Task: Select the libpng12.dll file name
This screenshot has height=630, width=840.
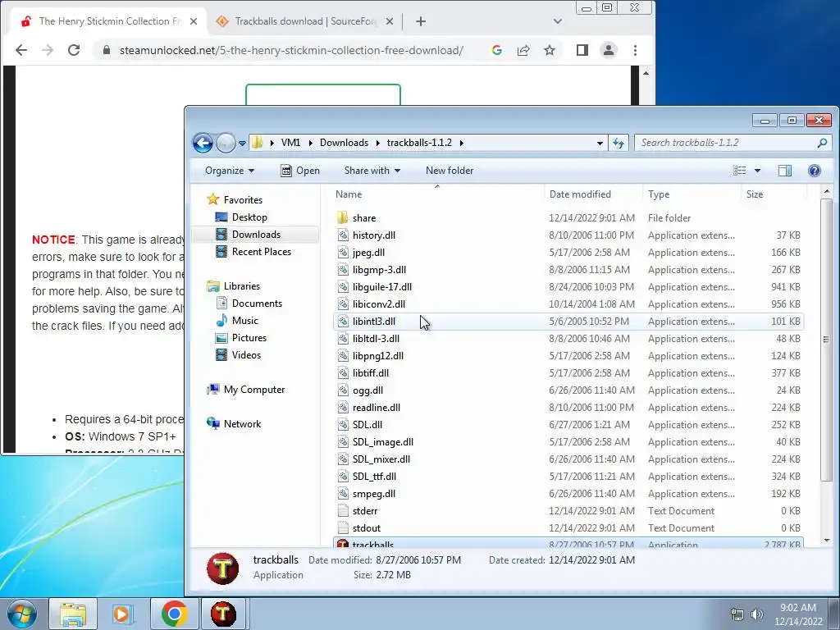Action: coord(377,356)
